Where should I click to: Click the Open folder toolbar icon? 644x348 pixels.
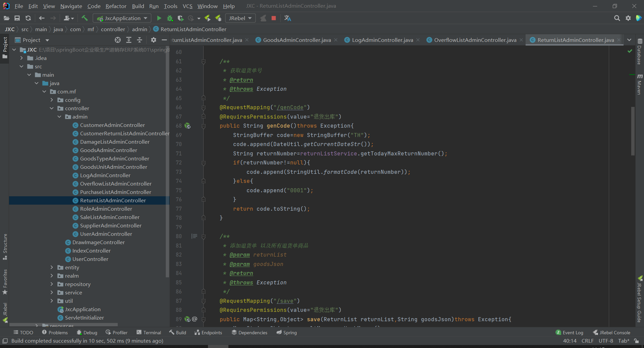[6, 18]
